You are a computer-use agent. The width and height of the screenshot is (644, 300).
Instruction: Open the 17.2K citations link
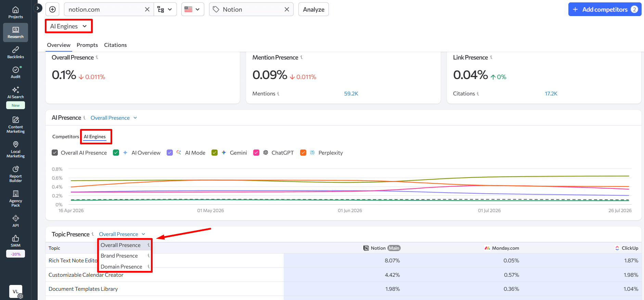(x=551, y=93)
